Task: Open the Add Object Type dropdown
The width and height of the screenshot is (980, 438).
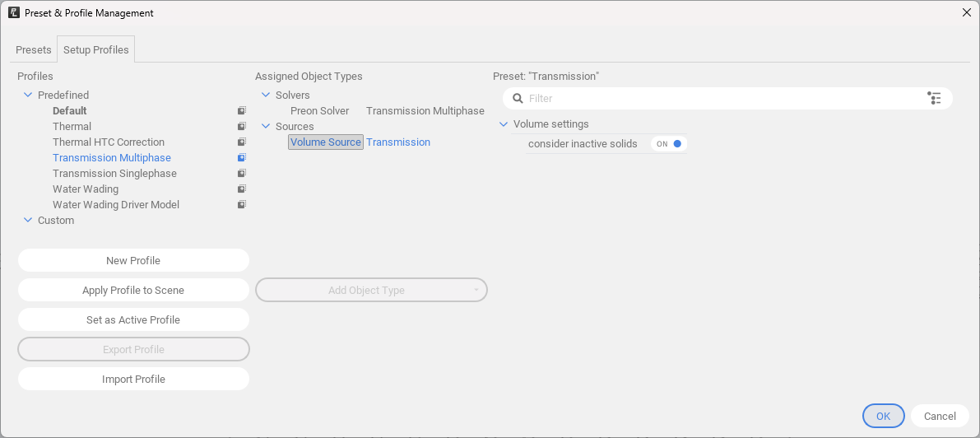Action: click(x=371, y=291)
